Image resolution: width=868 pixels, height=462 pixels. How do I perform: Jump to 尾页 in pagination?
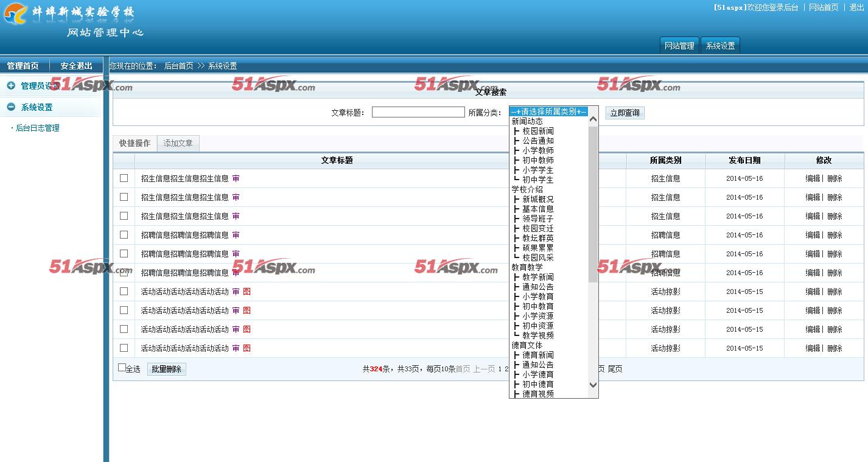pos(615,369)
